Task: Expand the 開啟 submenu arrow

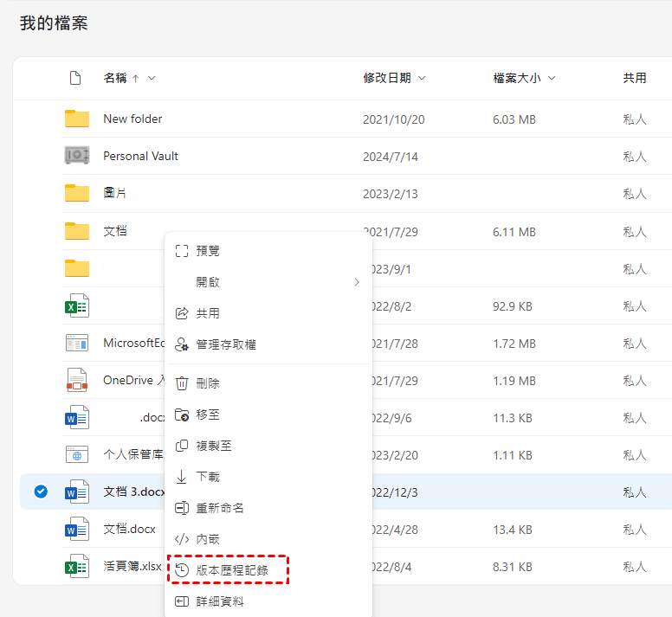Action: tap(357, 282)
